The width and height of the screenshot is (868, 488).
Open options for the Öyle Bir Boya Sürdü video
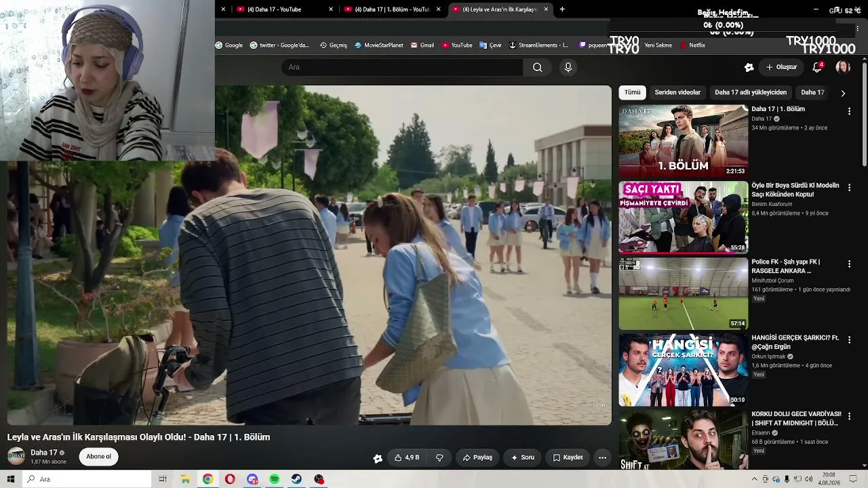[849, 187]
